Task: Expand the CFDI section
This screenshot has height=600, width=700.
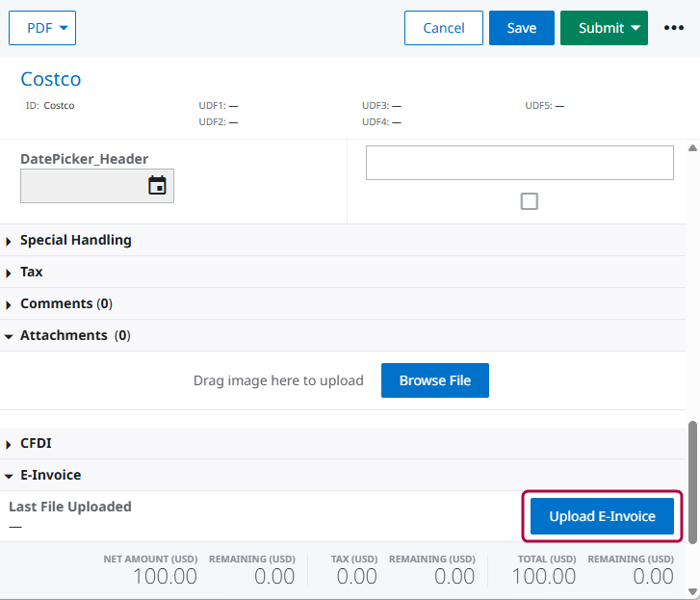Action: 36,443
